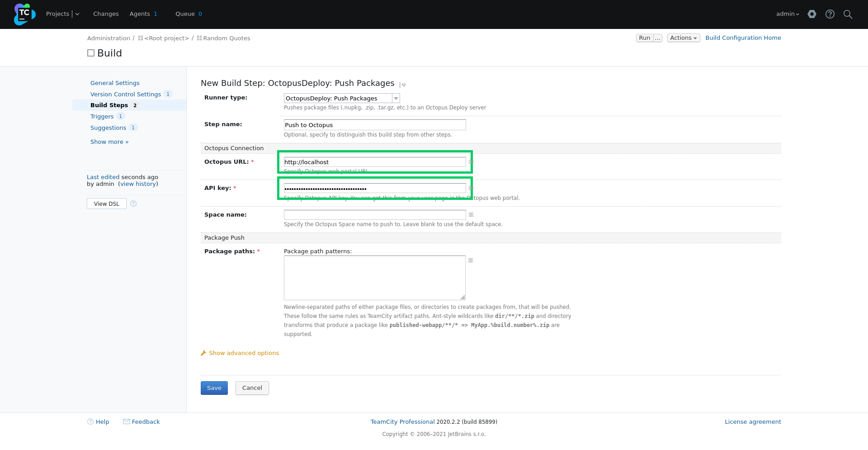Focus the Step name input field
This screenshot has width=868, height=450.
tap(375, 125)
